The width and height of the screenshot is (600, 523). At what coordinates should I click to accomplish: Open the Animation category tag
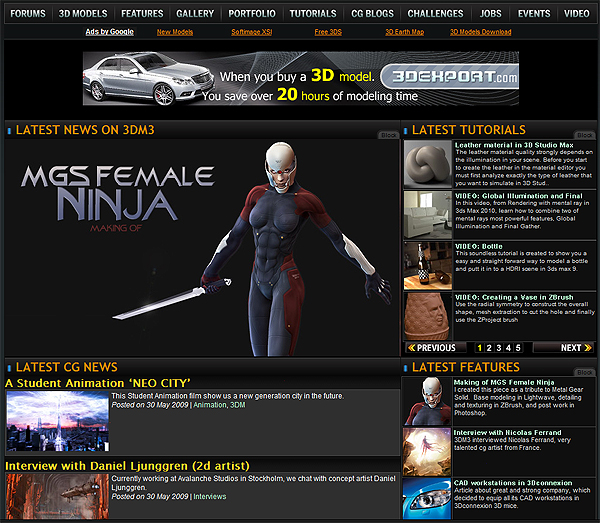[210, 405]
